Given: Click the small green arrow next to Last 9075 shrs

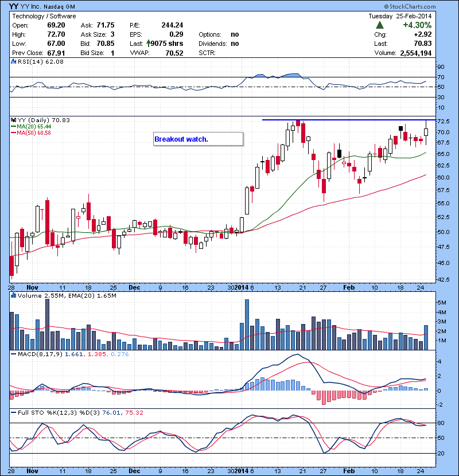Looking at the screenshot, I should (147, 44).
